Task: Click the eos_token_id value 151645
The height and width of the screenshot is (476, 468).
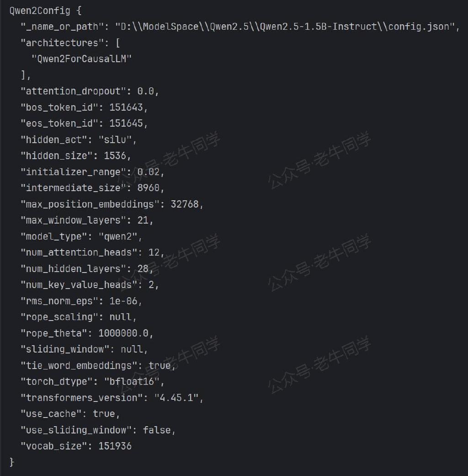Action: tap(126, 123)
